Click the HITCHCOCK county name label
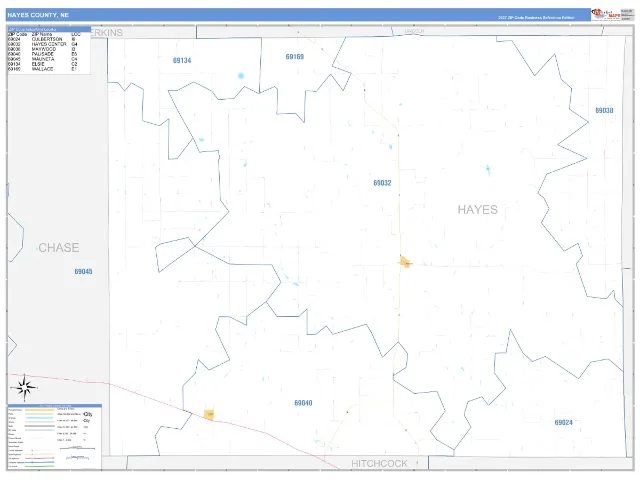This screenshot has height=480, width=640. [379, 464]
